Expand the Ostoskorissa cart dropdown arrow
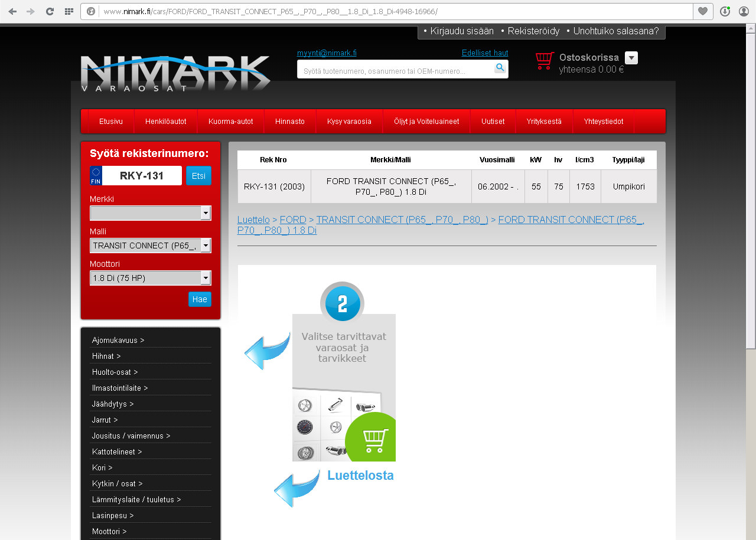Viewport: 756px width, 540px height. click(631, 58)
